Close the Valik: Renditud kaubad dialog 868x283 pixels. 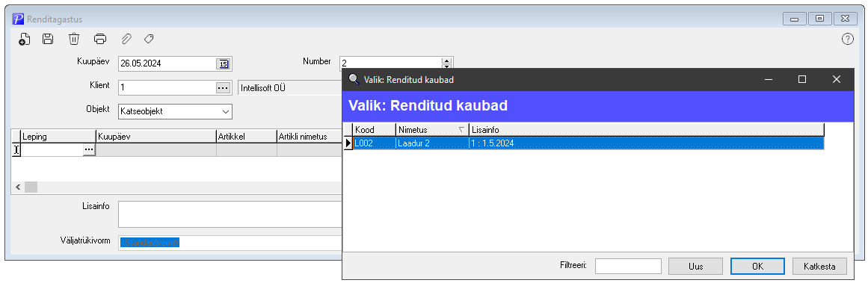[837, 79]
